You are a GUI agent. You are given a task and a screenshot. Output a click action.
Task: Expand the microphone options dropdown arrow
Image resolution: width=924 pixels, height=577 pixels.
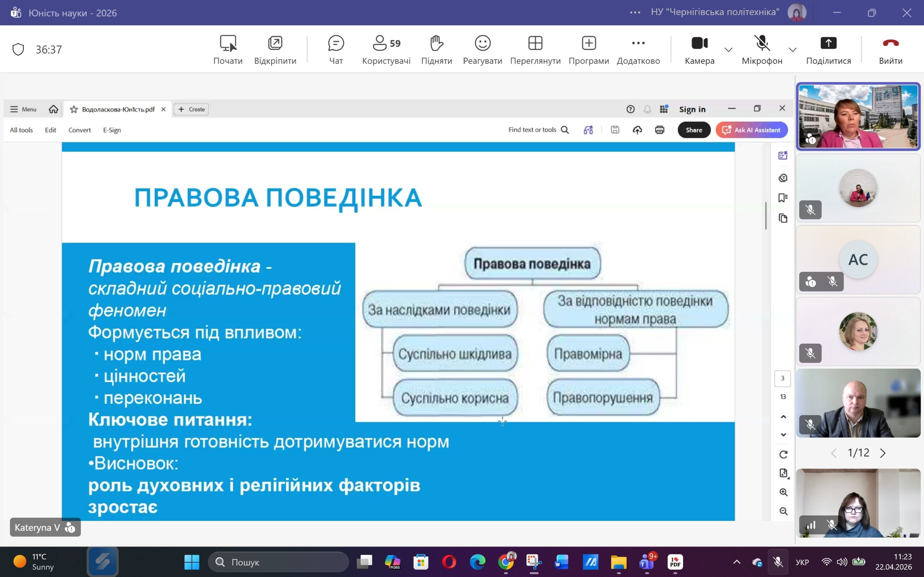pos(793,50)
